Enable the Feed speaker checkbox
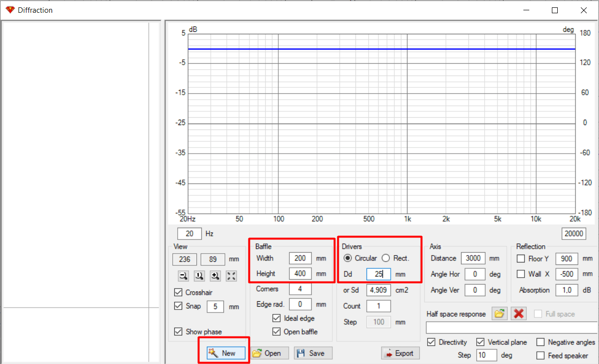 (x=541, y=355)
